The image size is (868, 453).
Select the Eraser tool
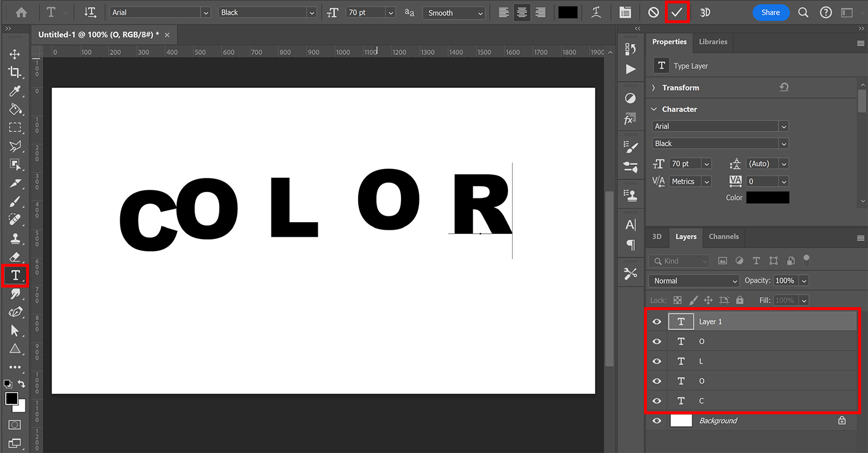(x=15, y=257)
